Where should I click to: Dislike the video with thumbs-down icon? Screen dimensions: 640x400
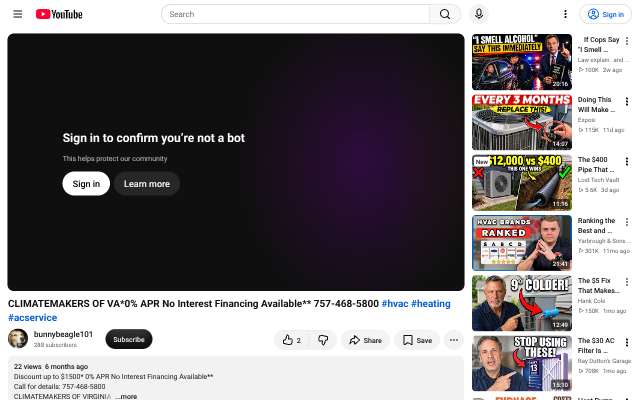coord(323,340)
